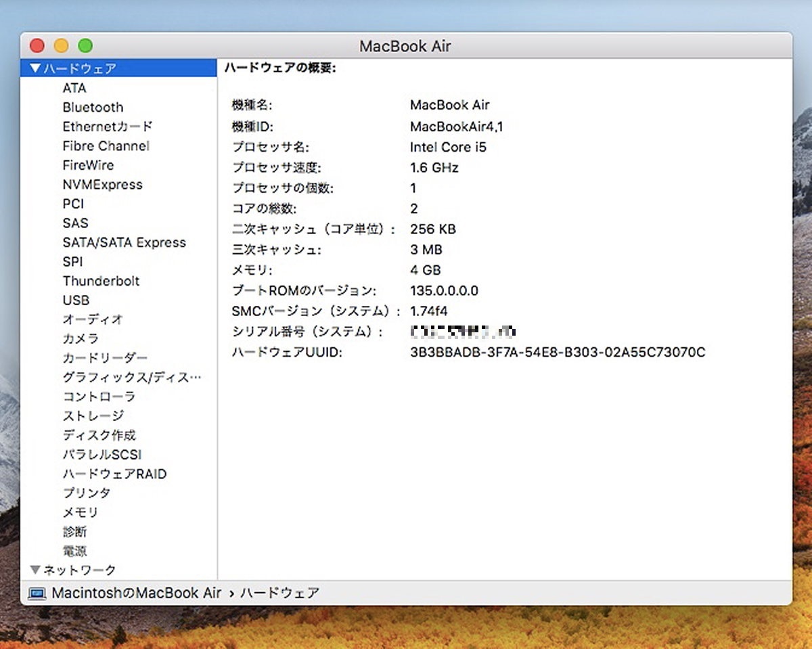Click the blurred serial number value
The height and width of the screenshot is (649, 812).
[464, 332]
